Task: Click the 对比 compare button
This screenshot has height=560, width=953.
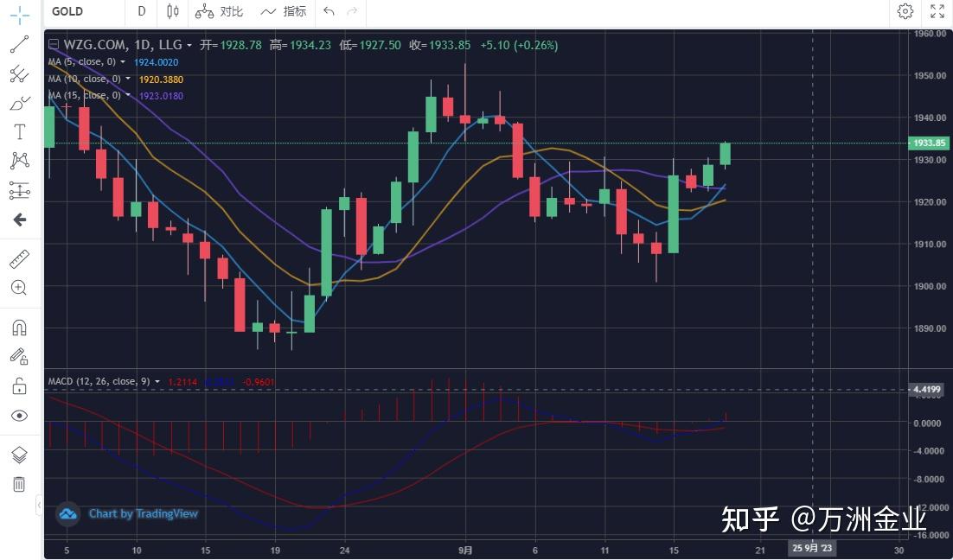Action: point(221,11)
